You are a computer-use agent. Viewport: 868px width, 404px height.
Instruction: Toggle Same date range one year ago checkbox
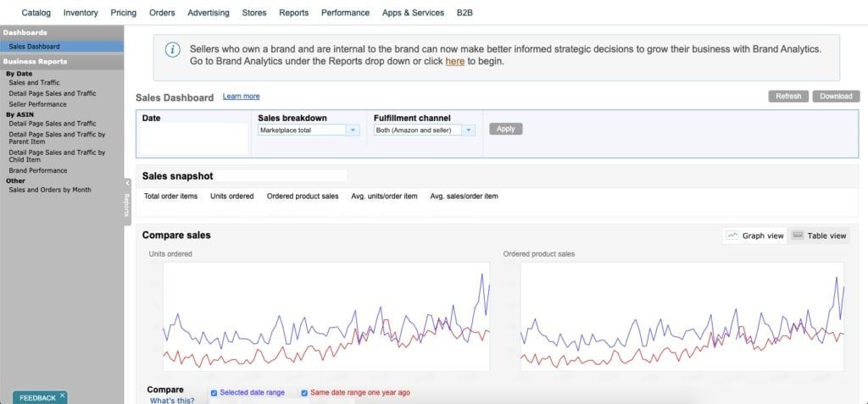click(304, 393)
